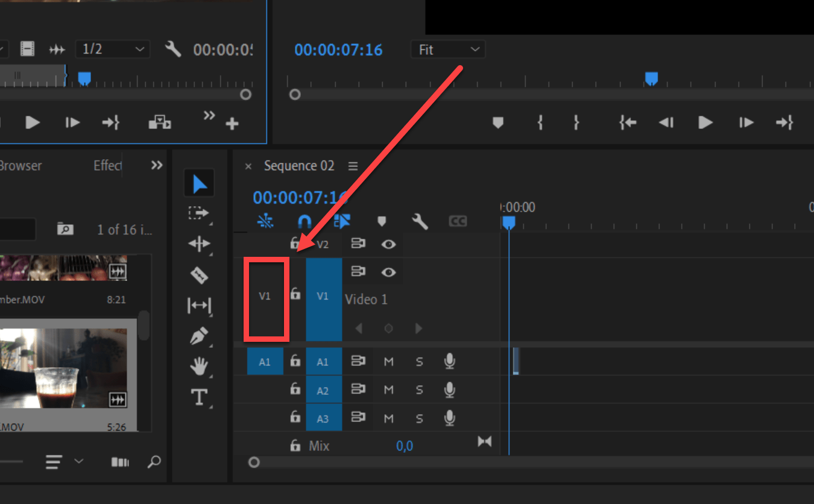Click the Mix track volume value 0,0
This screenshot has width=814, height=504.
(x=405, y=446)
